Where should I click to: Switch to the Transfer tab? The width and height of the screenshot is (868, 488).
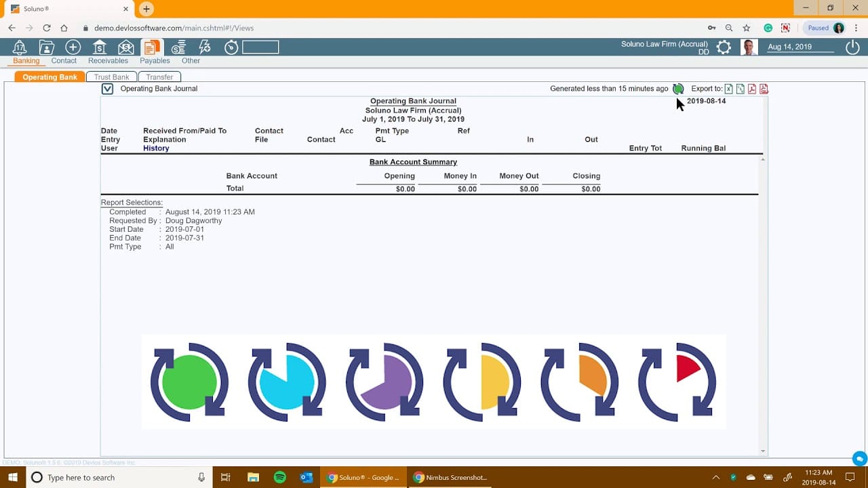pos(159,77)
